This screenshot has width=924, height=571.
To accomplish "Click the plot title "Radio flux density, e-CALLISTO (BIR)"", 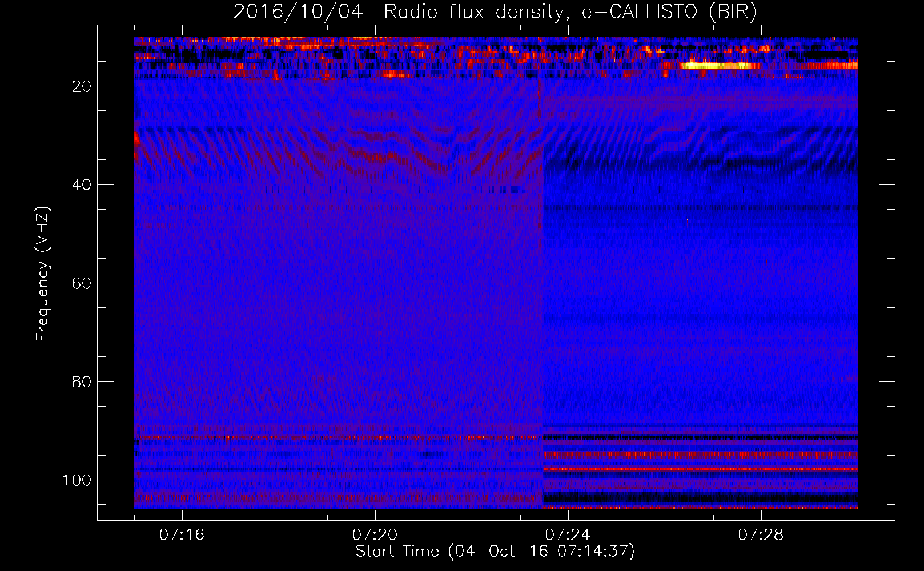I will pyautogui.click(x=570, y=12).
